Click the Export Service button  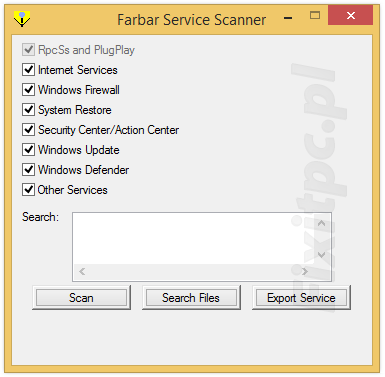(301, 297)
